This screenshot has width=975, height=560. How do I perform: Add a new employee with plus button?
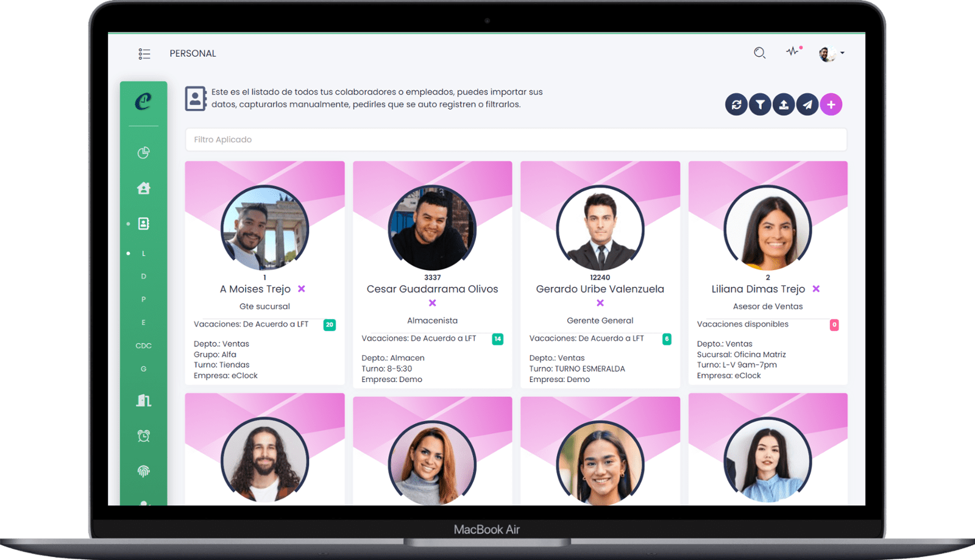point(831,105)
